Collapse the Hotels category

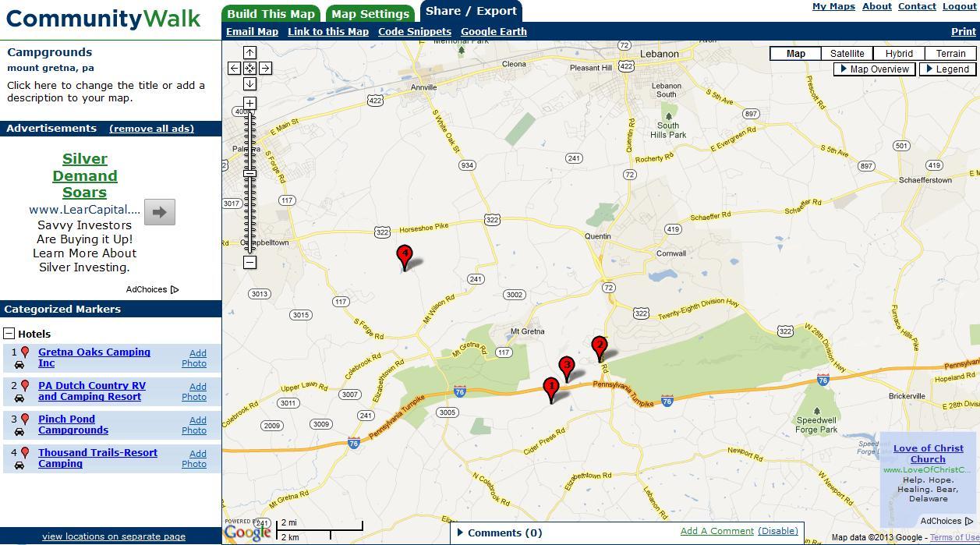click(9, 334)
